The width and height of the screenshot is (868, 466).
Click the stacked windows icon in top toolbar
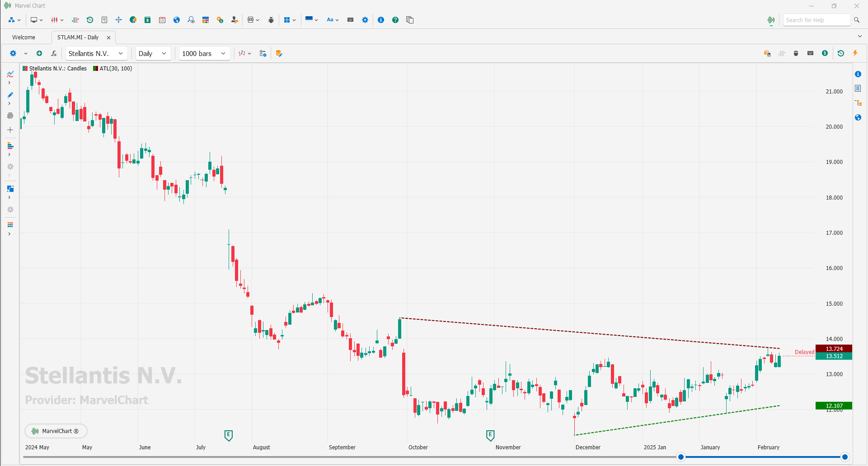click(410, 20)
